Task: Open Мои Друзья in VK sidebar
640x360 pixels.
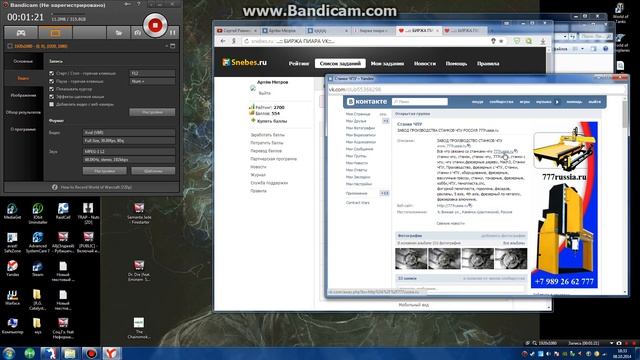Action: coord(356,121)
